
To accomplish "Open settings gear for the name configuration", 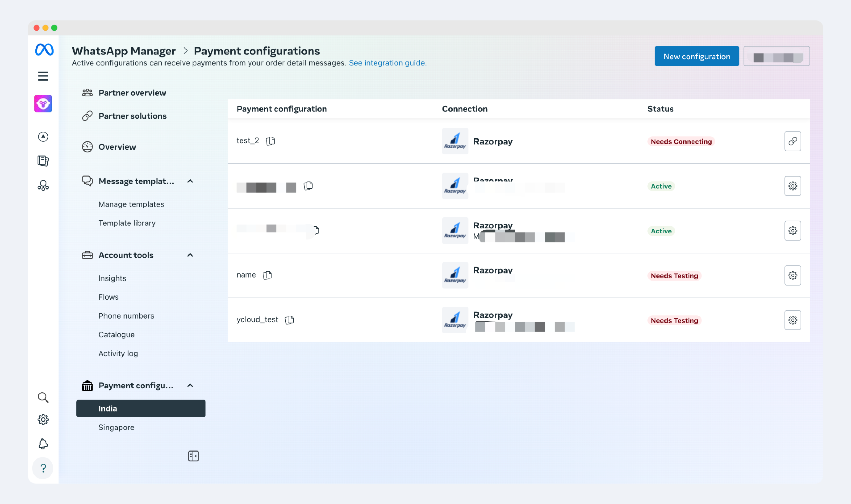I will (x=792, y=275).
